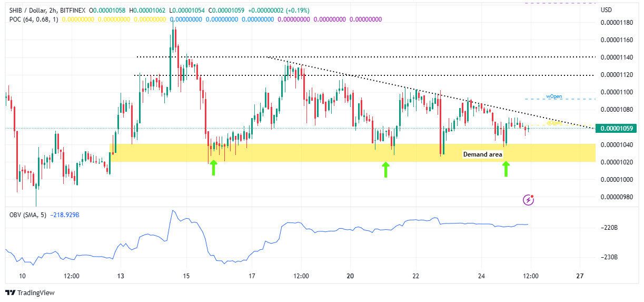
Task: Click date 20 on the time axis
Action: click(351, 276)
